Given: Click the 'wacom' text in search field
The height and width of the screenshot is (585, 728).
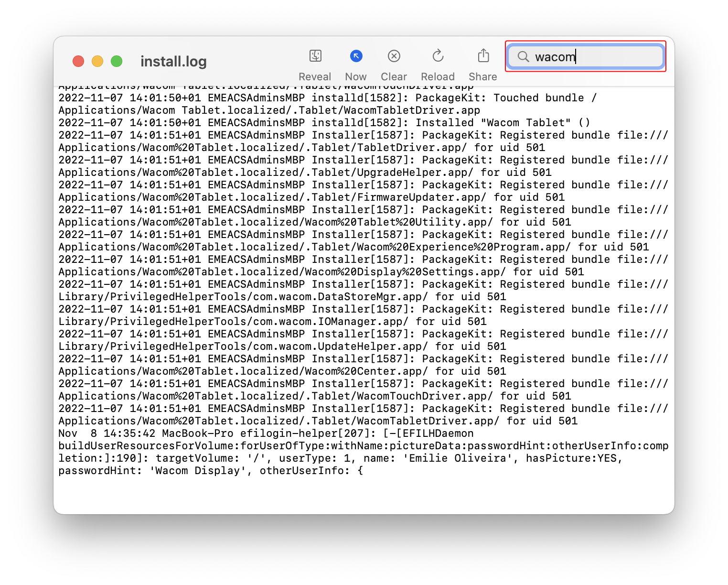Looking at the screenshot, I should [555, 57].
